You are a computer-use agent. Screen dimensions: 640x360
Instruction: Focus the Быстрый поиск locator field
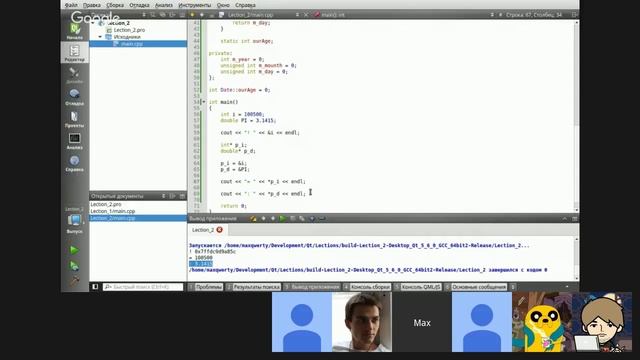[x=143, y=287]
